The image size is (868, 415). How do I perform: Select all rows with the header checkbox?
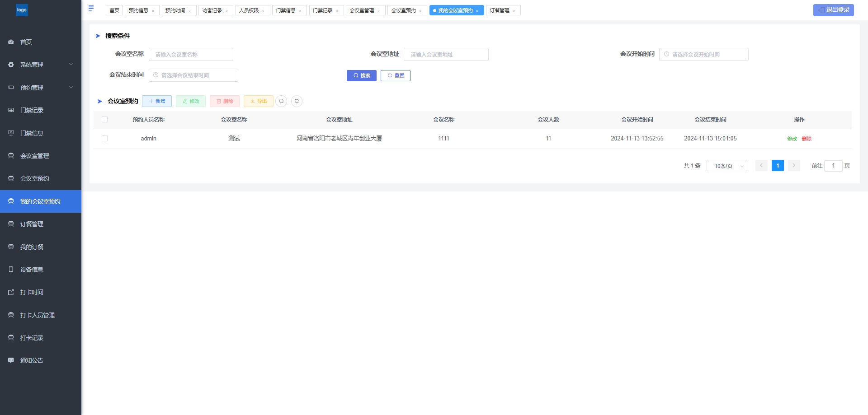pyautogui.click(x=104, y=120)
